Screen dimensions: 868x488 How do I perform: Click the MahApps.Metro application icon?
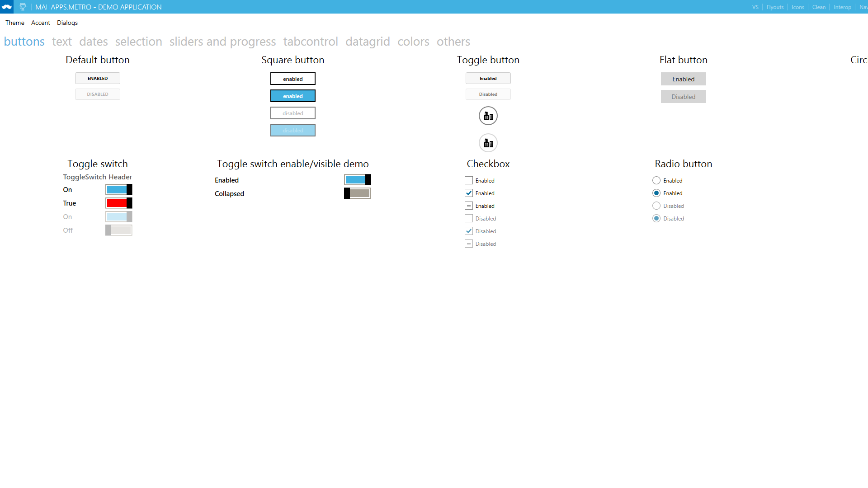point(7,6)
